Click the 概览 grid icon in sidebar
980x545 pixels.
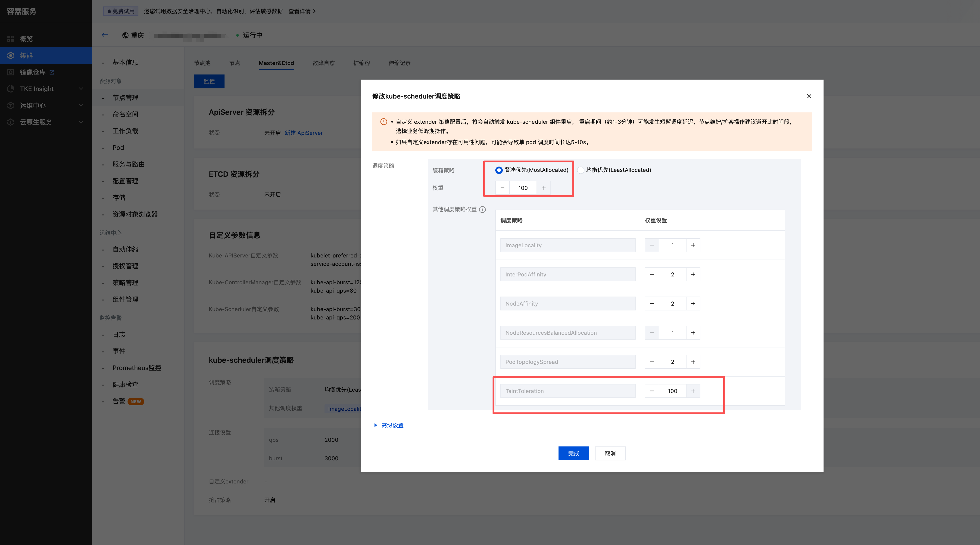point(11,39)
